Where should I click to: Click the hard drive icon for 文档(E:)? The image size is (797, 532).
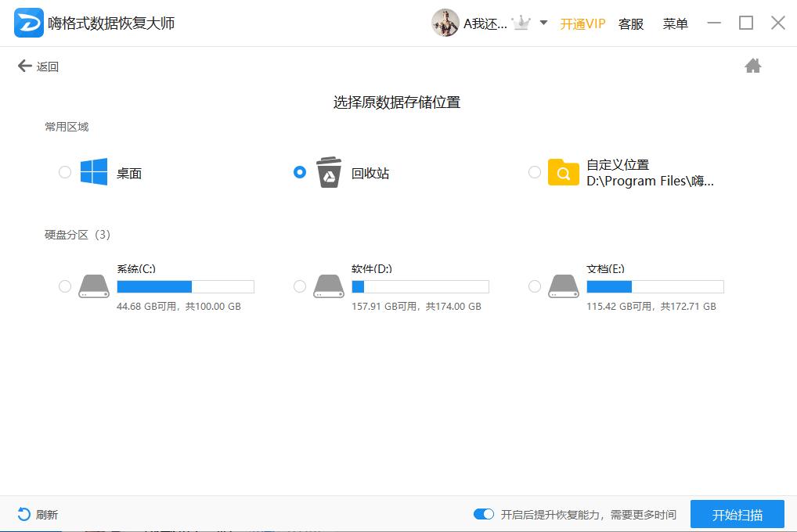click(x=564, y=286)
